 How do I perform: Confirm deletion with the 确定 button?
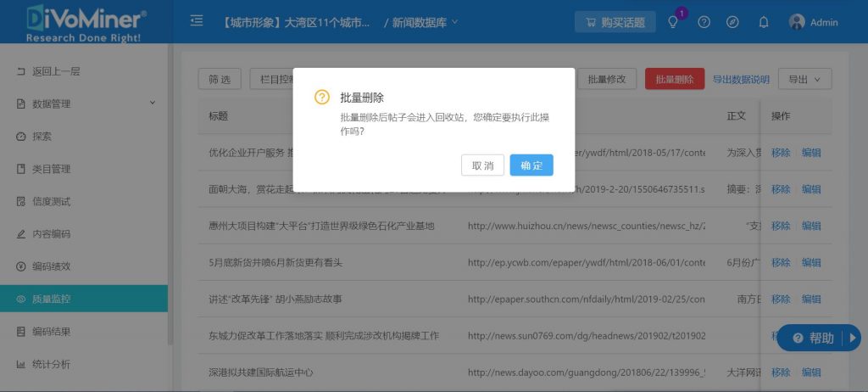click(x=531, y=165)
